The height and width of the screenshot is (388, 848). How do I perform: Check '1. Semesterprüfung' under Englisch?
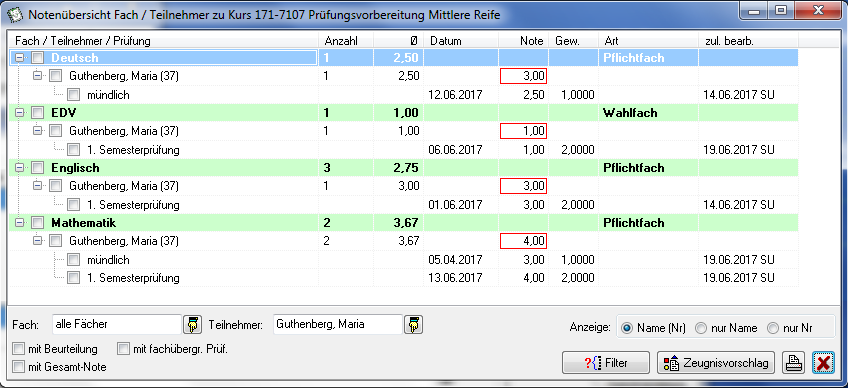point(74,205)
